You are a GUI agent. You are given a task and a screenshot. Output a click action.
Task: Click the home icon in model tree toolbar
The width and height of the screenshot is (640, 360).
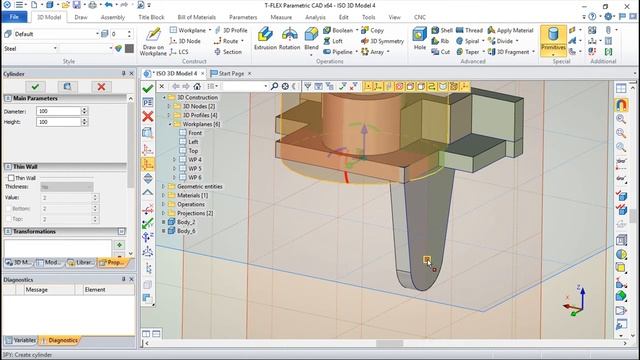[x=197, y=86]
